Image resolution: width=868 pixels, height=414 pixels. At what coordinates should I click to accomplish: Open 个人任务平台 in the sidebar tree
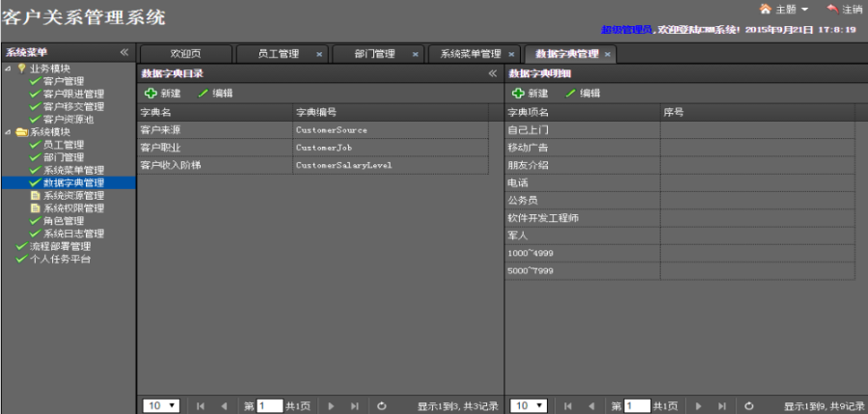tap(60, 259)
